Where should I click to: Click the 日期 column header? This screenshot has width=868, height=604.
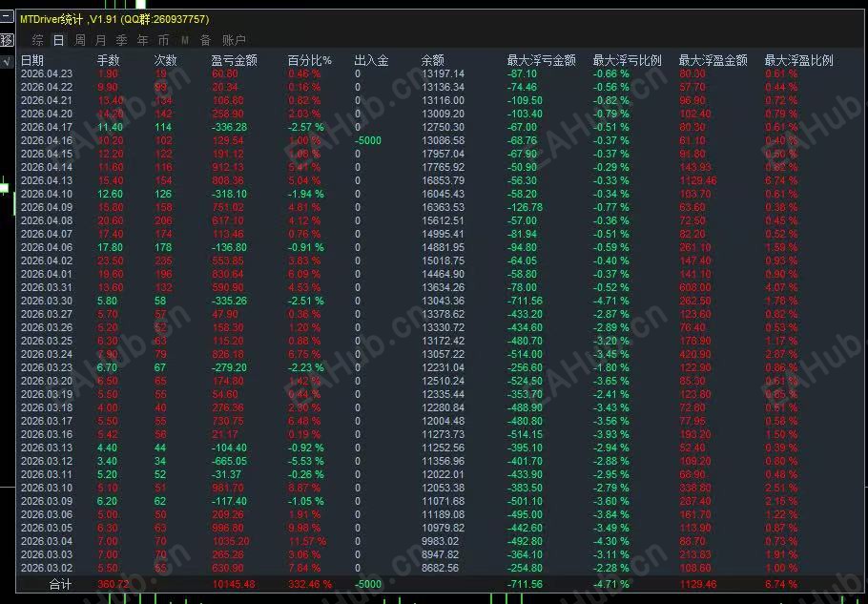(x=32, y=60)
